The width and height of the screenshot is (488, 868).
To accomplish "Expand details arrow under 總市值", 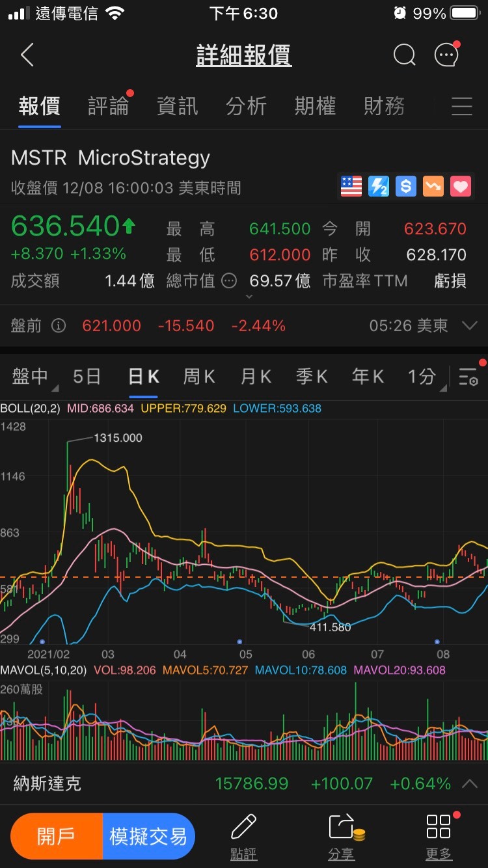I will tap(249, 297).
